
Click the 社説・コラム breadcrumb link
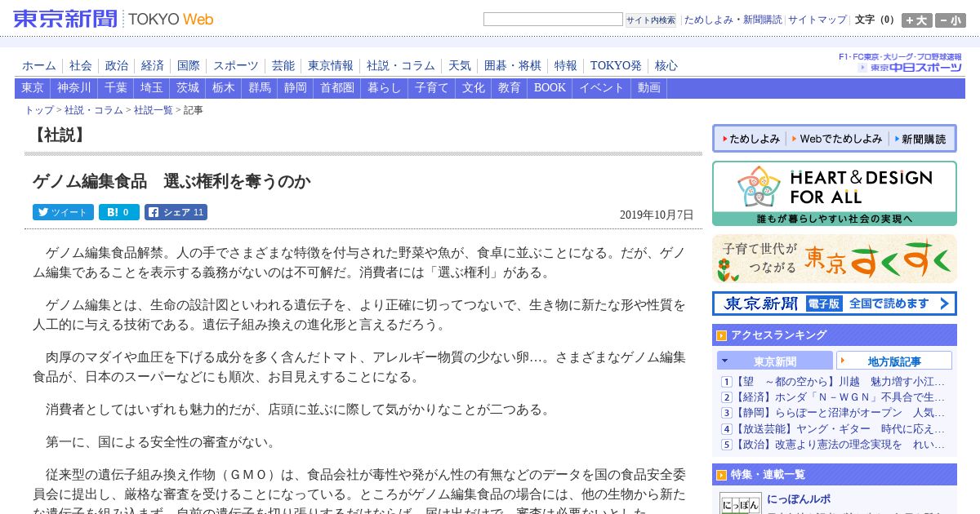[x=94, y=110]
